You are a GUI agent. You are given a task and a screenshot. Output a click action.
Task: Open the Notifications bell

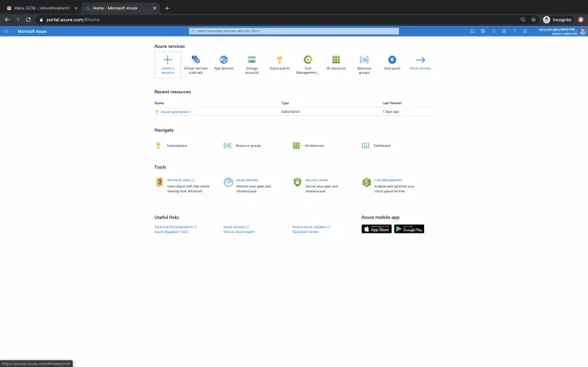click(493, 31)
